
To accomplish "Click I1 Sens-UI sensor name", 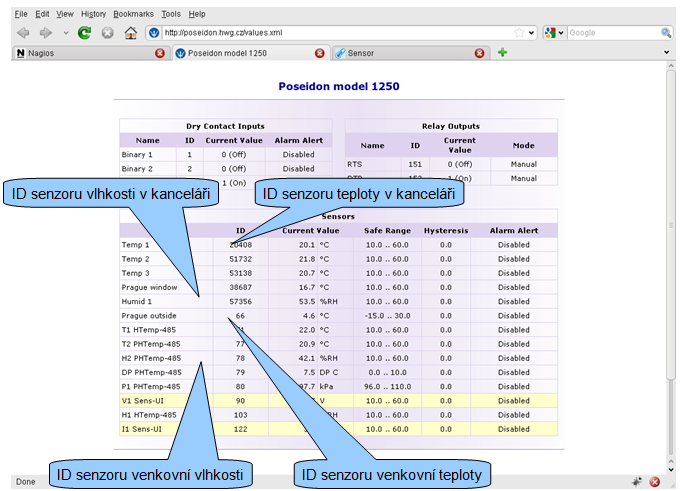I will tap(142, 429).
